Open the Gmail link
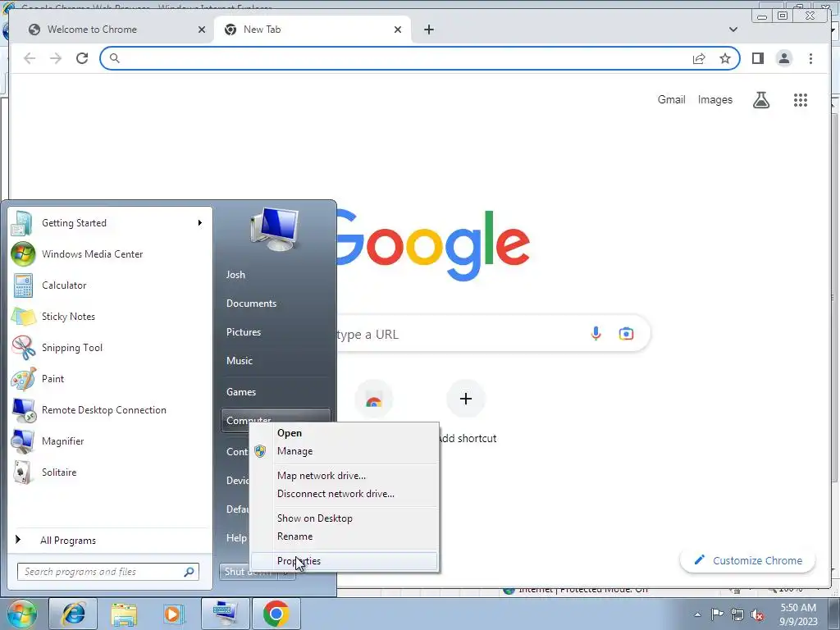 tap(671, 99)
